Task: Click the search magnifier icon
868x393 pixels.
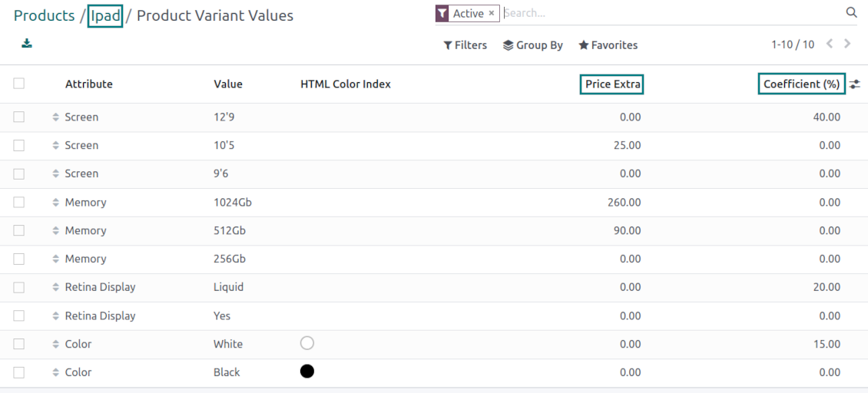Action: tap(851, 13)
